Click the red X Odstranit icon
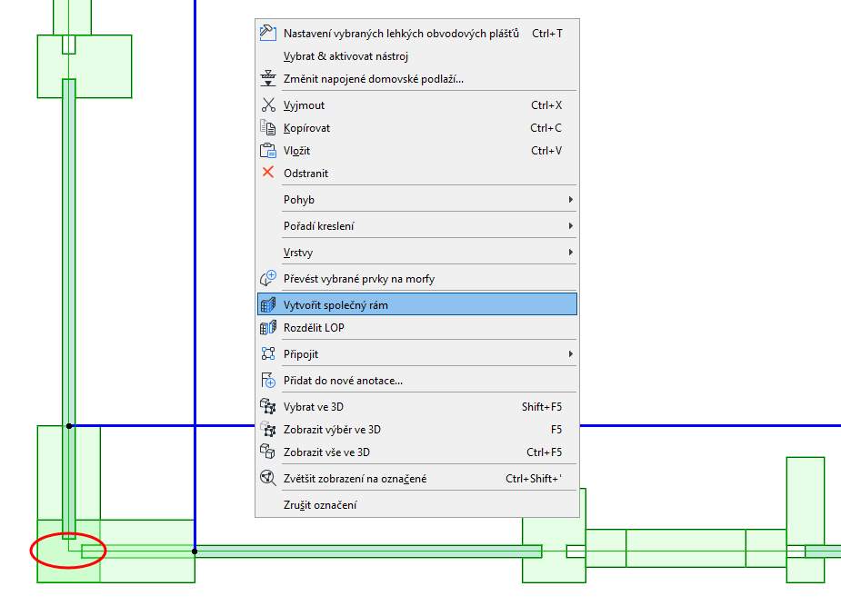The height and width of the screenshot is (616, 841). pos(267,173)
